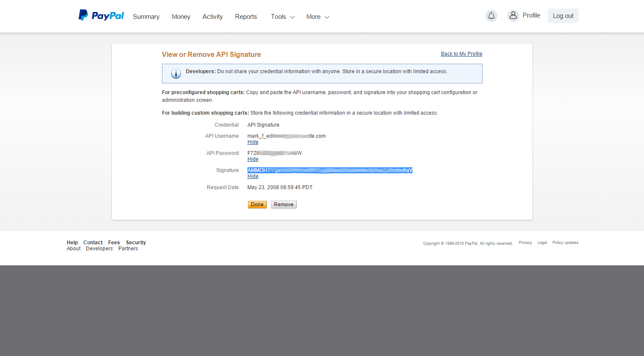The width and height of the screenshot is (644, 356).
Task: Go Back to My Profile
Action: coord(462,54)
